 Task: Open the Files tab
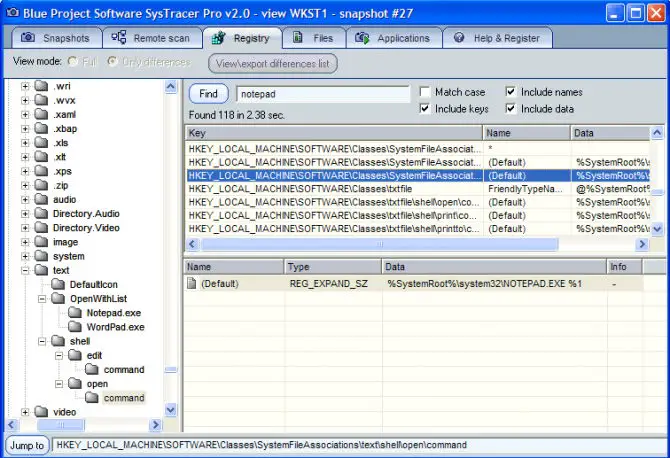click(x=314, y=38)
